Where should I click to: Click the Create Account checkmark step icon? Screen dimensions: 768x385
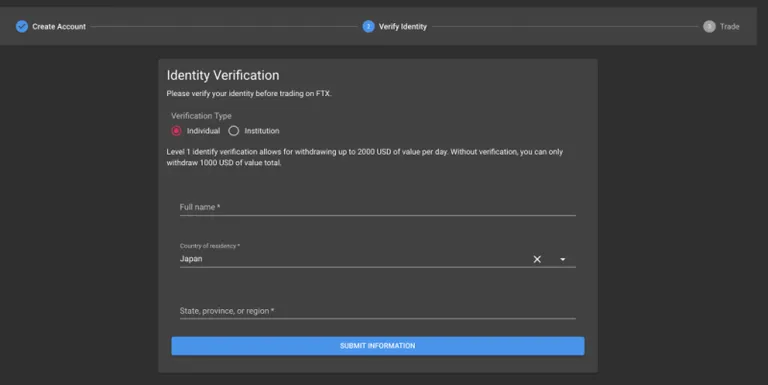[x=22, y=26]
